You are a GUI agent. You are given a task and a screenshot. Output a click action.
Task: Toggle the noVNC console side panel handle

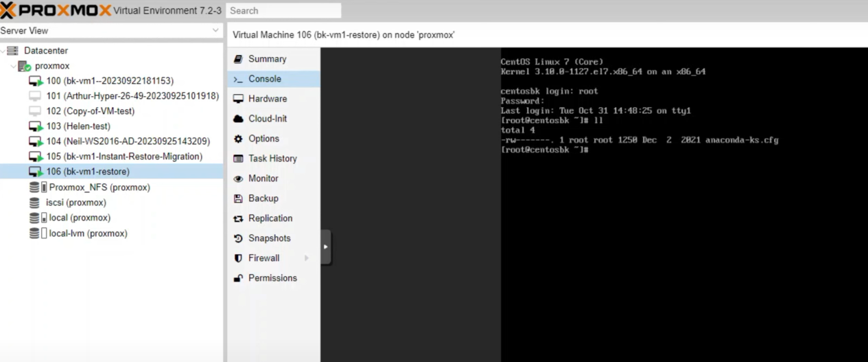tap(325, 247)
